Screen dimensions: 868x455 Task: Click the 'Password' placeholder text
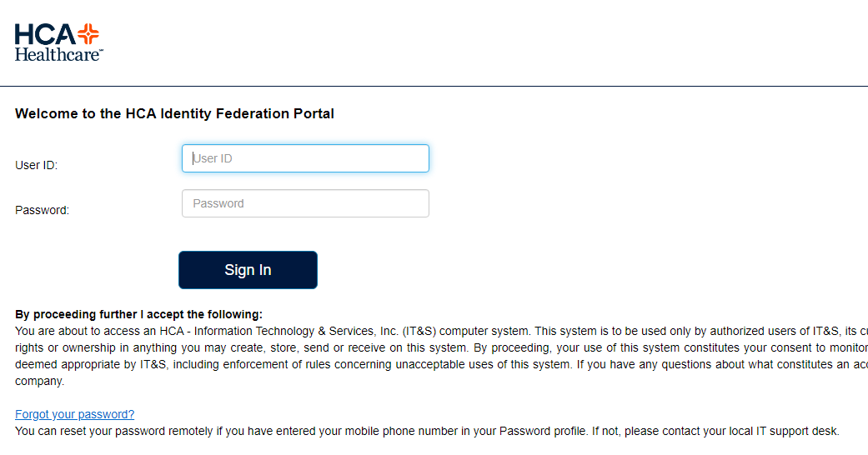(218, 203)
